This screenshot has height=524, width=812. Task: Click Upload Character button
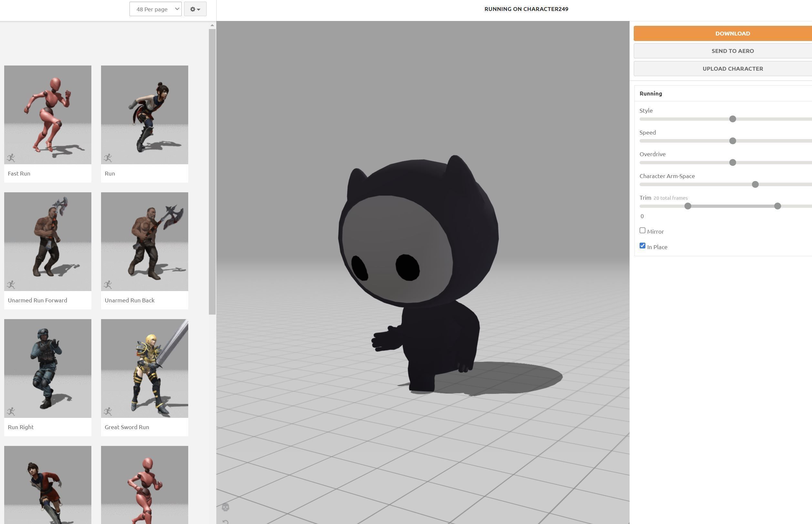732,69
